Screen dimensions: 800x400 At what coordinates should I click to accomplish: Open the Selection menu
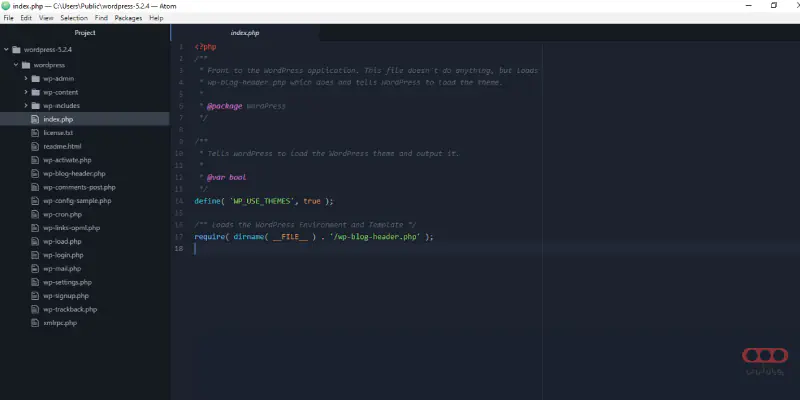coord(74,18)
